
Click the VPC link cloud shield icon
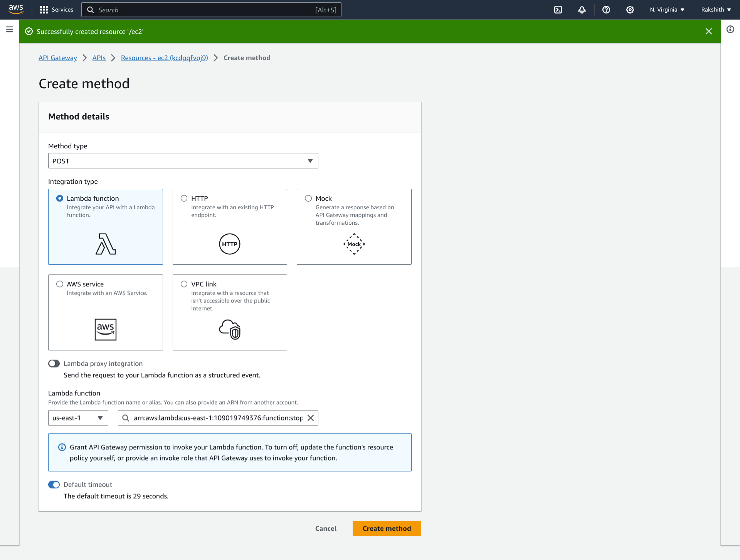tap(230, 330)
